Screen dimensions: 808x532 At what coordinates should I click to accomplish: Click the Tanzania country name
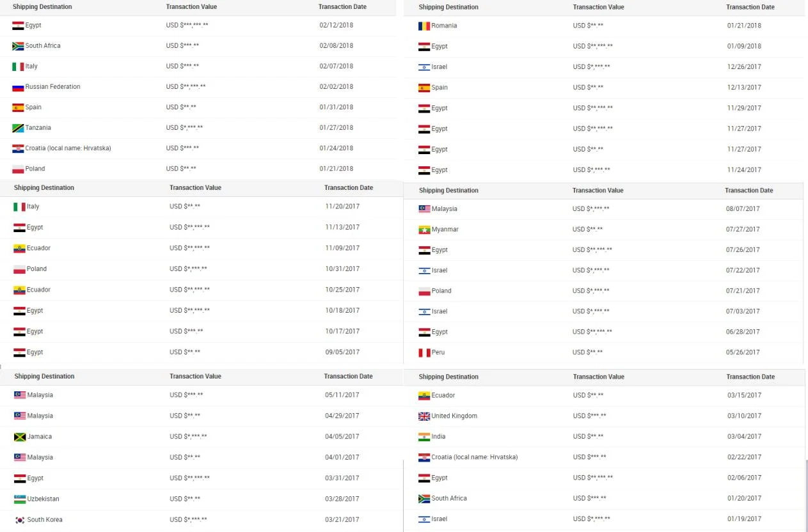coord(38,128)
